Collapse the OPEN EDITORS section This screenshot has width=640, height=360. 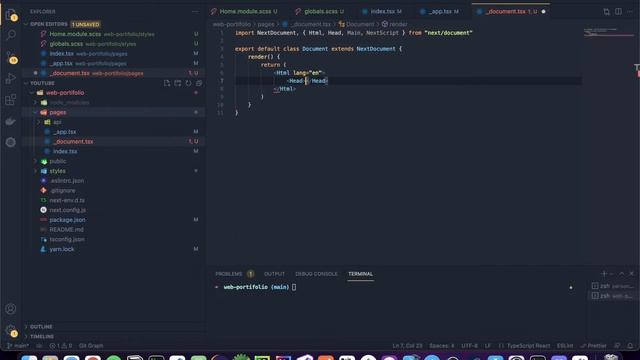click(27, 24)
